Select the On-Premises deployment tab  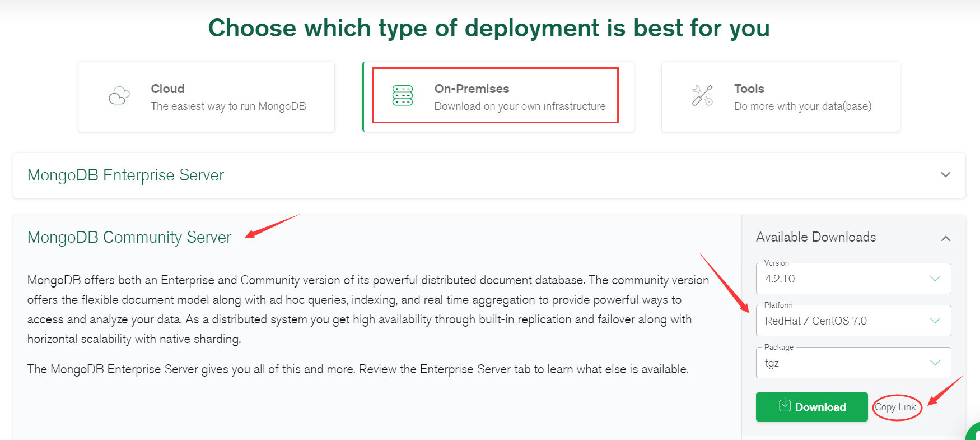[498, 97]
